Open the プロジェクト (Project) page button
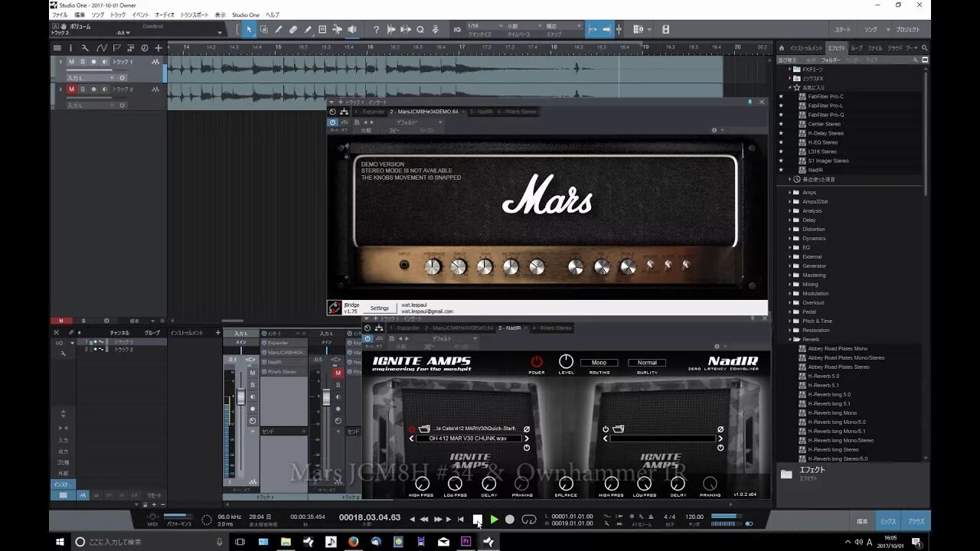The height and width of the screenshot is (551, 980). tap(908, 29)
